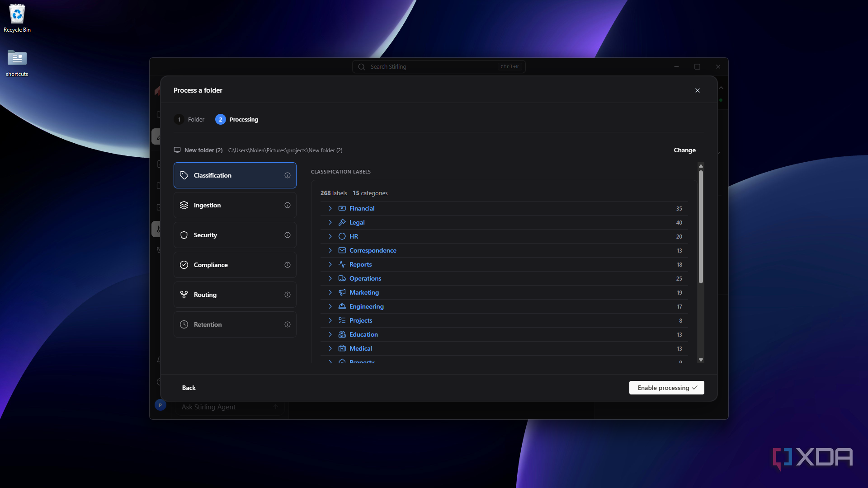The height and width of the screenshot is (488, 868).
Task: Click the HR circle icon
Action: (342, 236)
